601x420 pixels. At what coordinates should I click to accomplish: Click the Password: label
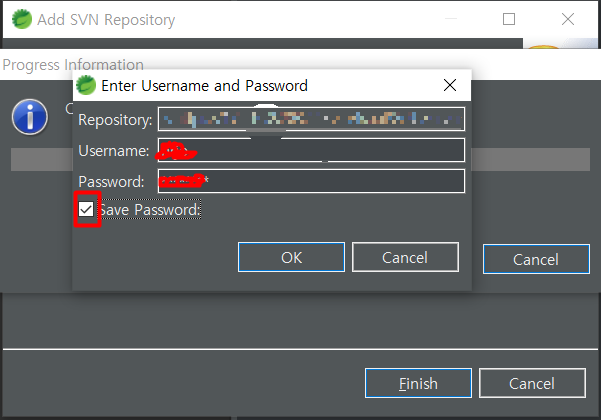tap(111, 181)
